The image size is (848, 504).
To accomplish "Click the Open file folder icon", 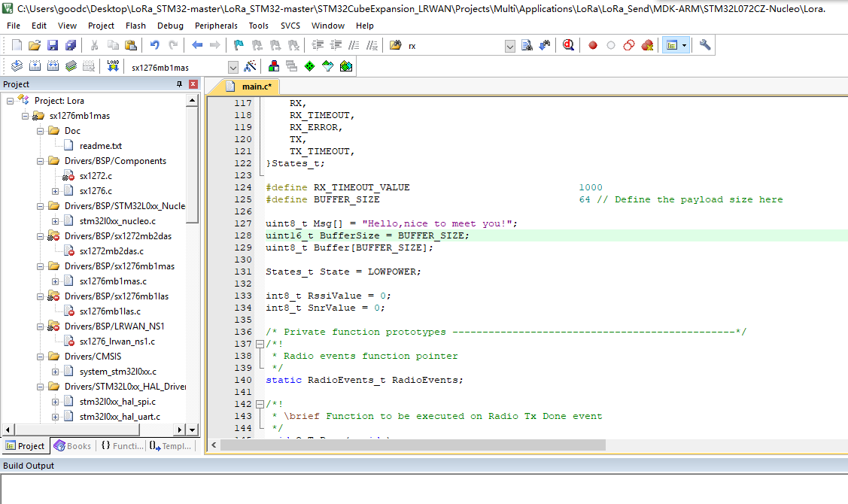I will click(34, 45).
